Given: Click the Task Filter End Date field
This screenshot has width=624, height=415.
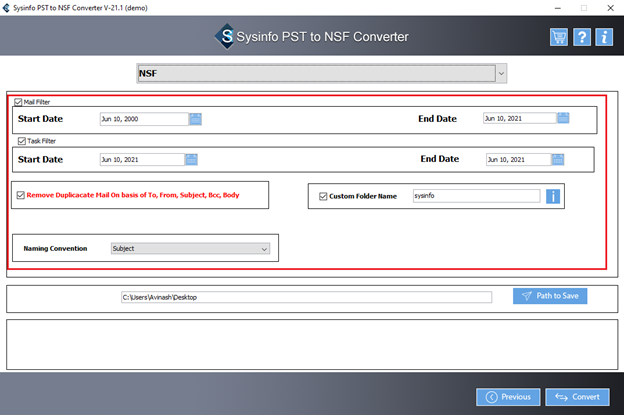Looking at the screenshot, I should pos(519,160).
